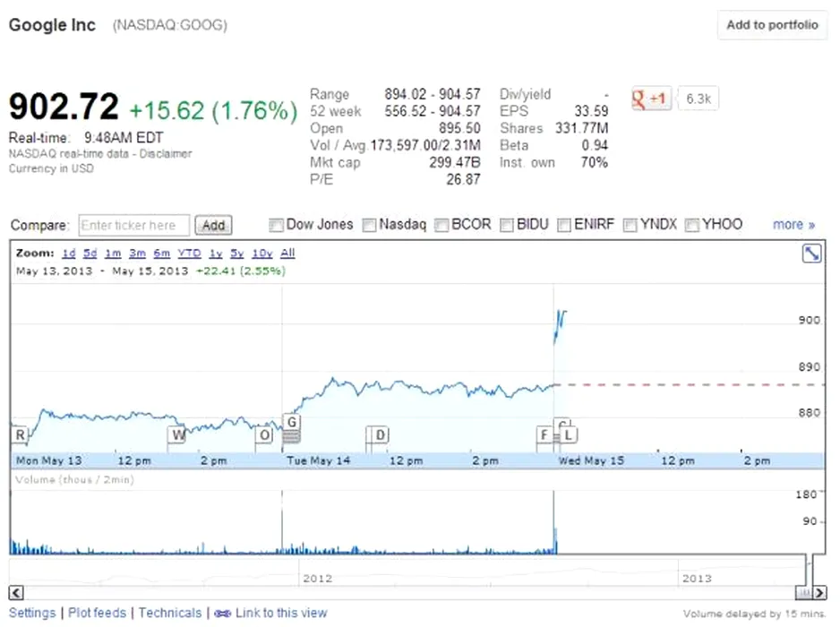Image resolution: width=840 pixels, height=627 pixels.
Task: Enable the Dow Jones comparison checkbox
Action: [276, 225]
